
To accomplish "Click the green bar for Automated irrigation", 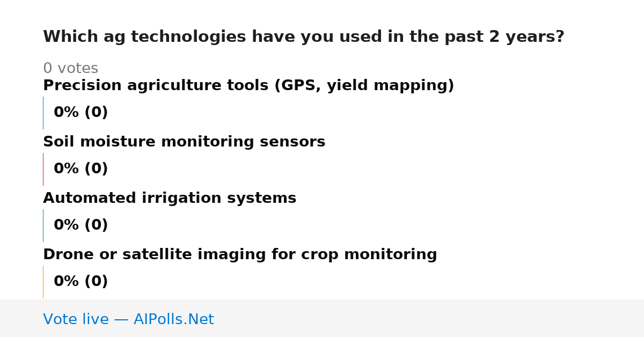I will (x=43, y=225).
